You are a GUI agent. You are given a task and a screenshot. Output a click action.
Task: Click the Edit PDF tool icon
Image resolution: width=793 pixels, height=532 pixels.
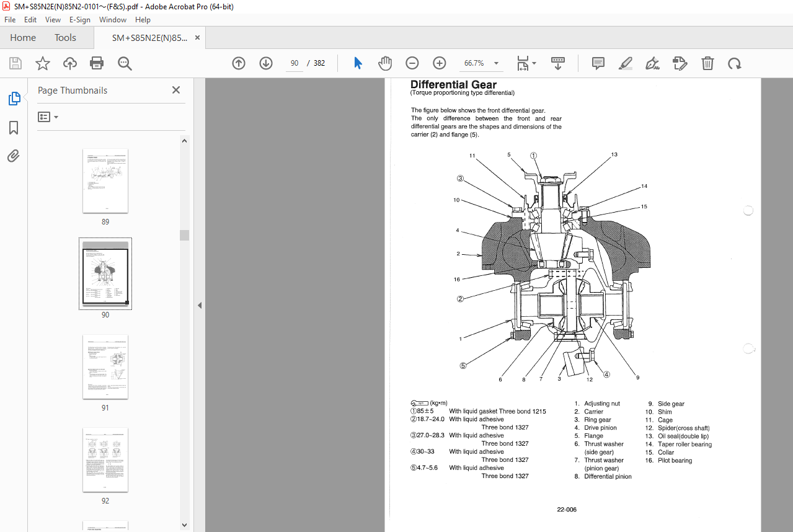click(x=680, y=63)
